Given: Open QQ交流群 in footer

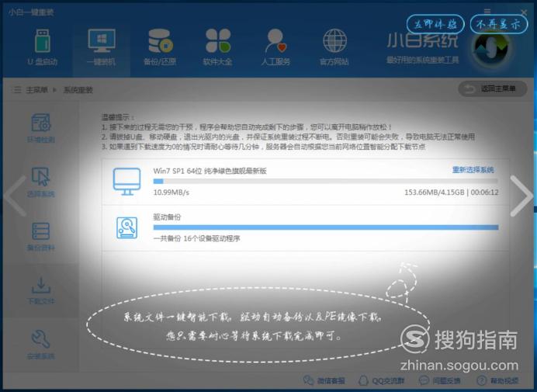Looking at the screenshot, I should click(x=381, y=380).
